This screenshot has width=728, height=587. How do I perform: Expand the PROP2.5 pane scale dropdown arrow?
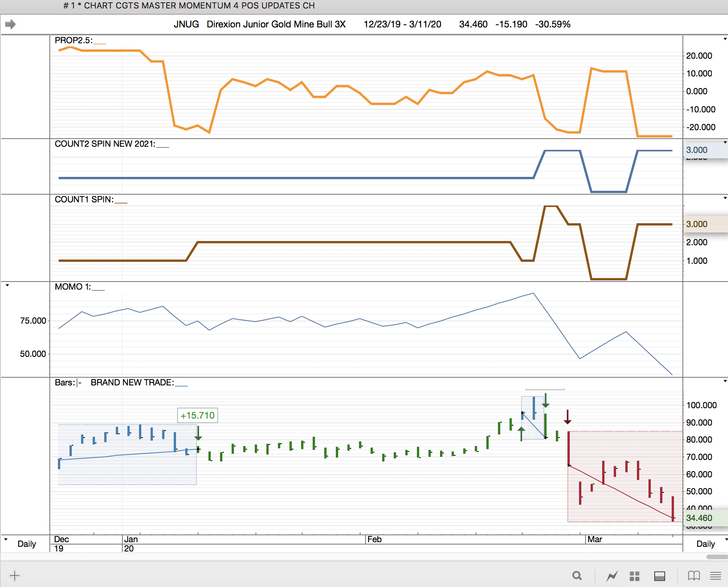click(x=725, y=39)
